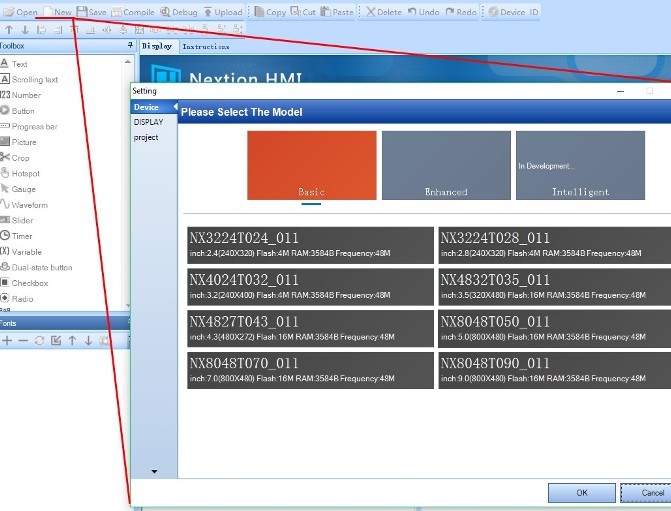The width and height of the screenshot is (671, 511).
Task: Click the Toolbox scrollbar down arrow
Action: click(x=128, y=305)
